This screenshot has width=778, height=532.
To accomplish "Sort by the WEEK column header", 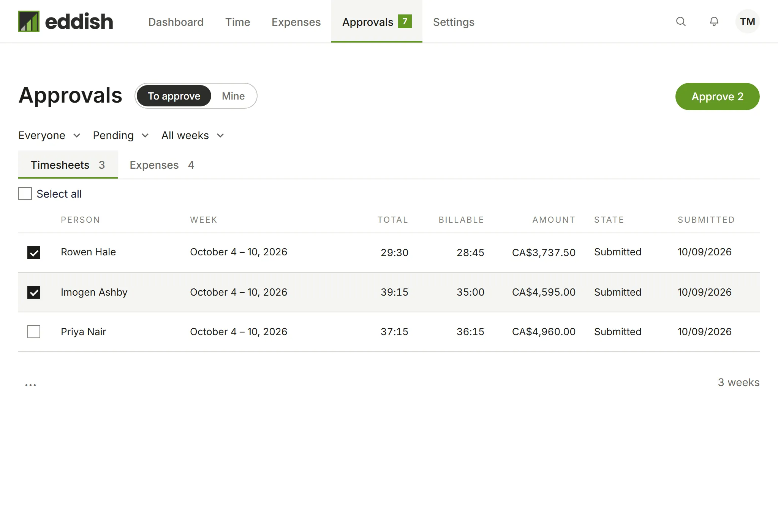I will click(x=204, y=220).
